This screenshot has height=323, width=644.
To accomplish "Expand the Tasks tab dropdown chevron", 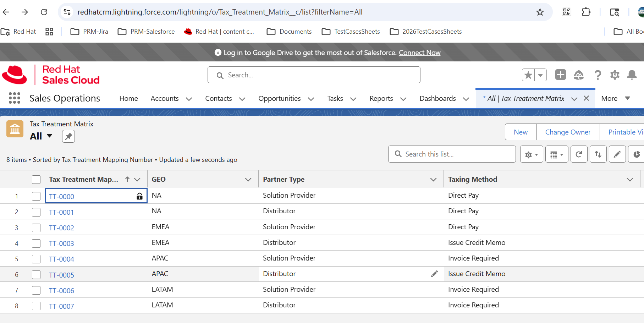I will point(353,99).
